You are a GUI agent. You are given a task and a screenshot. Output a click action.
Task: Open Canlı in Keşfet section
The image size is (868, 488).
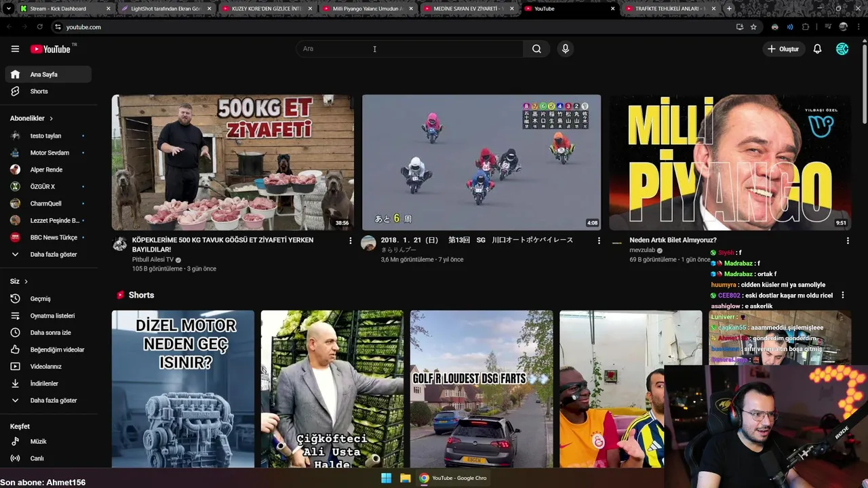click(x=48, y=458)
